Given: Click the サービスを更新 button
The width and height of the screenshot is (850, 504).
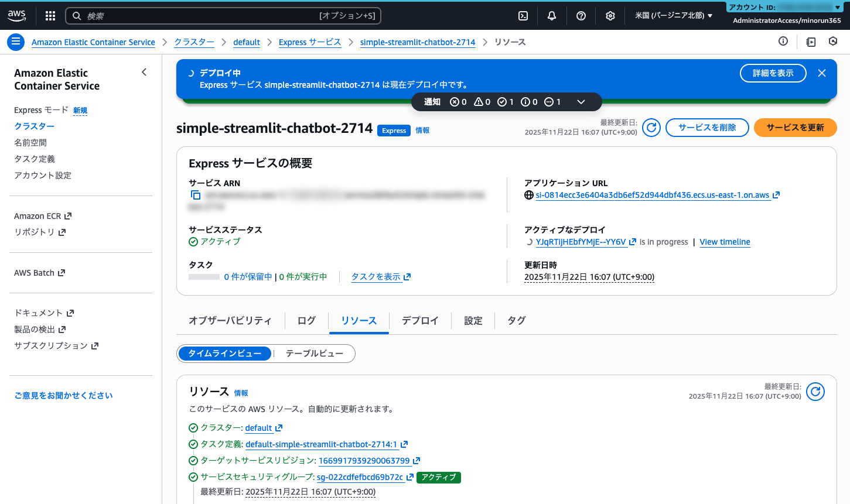Looking at the screenshot, I should tap(795, 128).
